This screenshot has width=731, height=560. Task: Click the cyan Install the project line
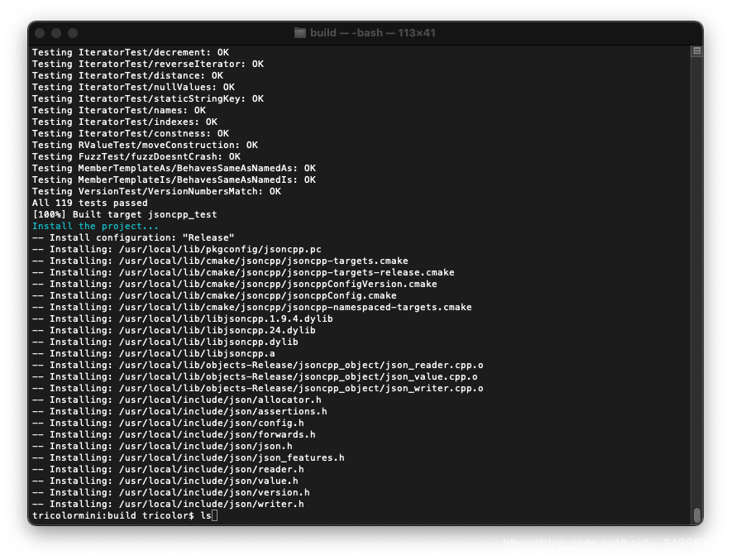[x=94, y=225]
